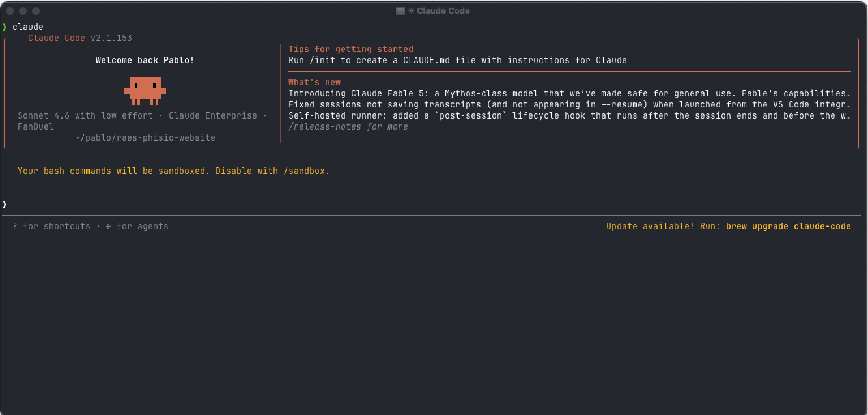This screenshot has width=868, height=415.
Task: Click the "? for shortcuts" hint
Action: coord(51,227)
